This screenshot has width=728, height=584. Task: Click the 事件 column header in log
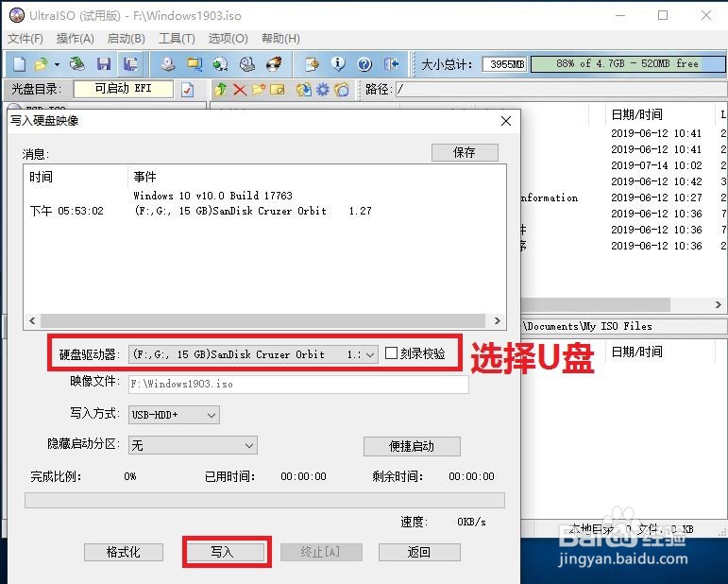315,177
